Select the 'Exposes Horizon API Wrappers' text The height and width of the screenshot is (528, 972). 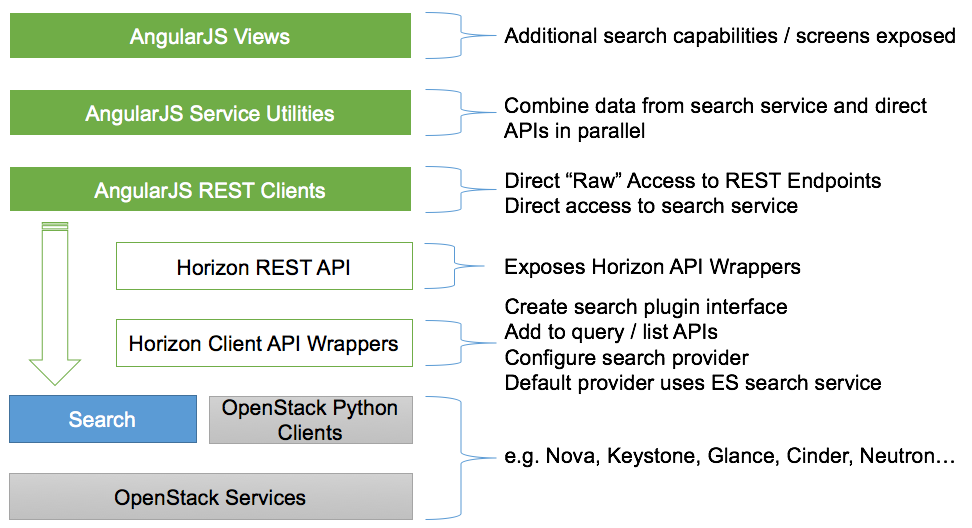tap(652, 267)
